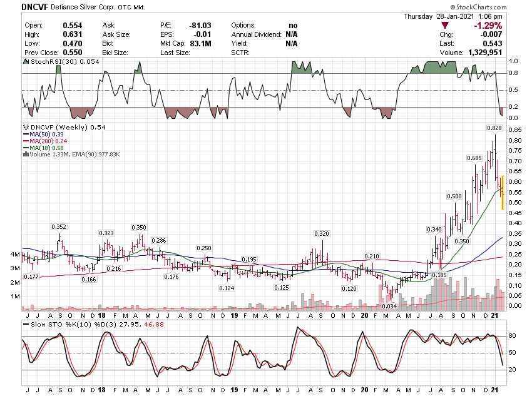Image resolution: width=532 pixels, height=396 pixels.
Task: Click the blue MA(50) legend line
Action: point(26,135)
